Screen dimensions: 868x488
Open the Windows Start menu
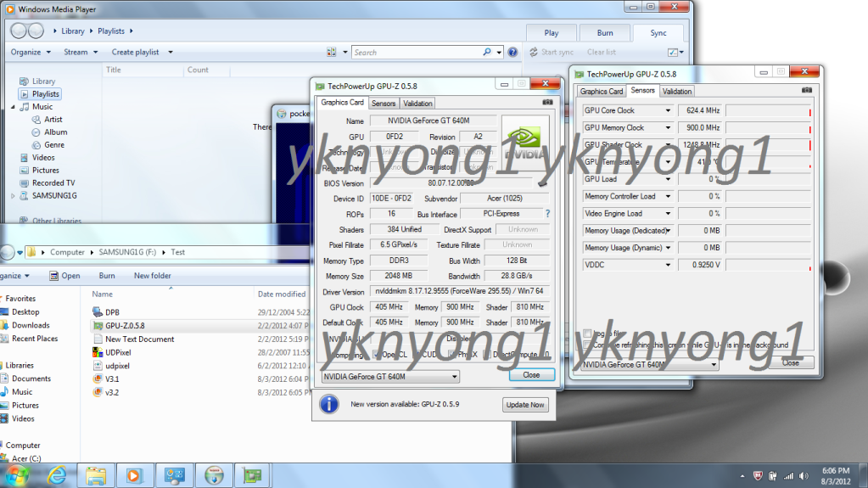pyautogui.click(x=17, y=476)
